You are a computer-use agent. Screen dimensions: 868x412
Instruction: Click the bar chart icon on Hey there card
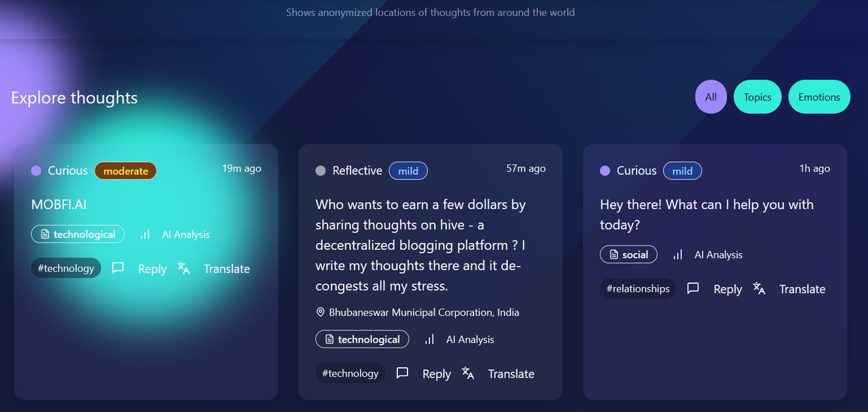(x=678, y=255)
